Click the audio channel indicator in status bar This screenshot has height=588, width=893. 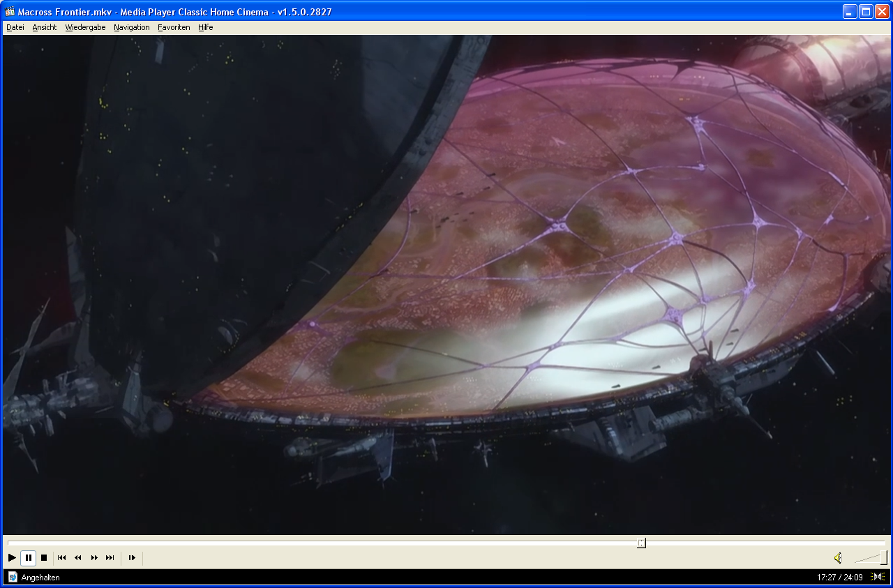click(878, 577)
